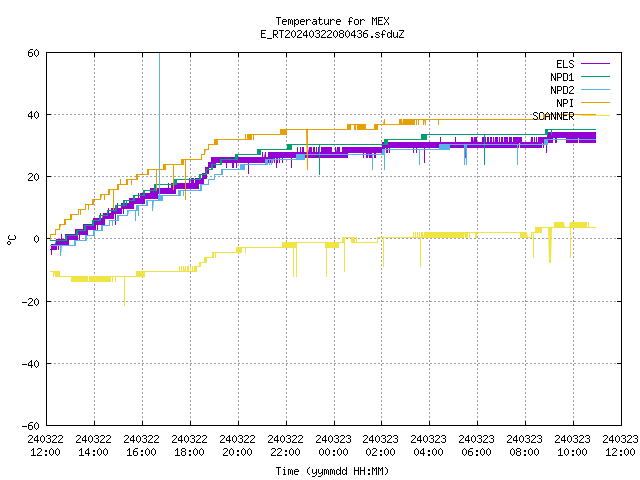The width and height of the screenshot is (640, 480).
Task: Click the 240322 12:00 x-axis tick label
Action: pos(46,446)
